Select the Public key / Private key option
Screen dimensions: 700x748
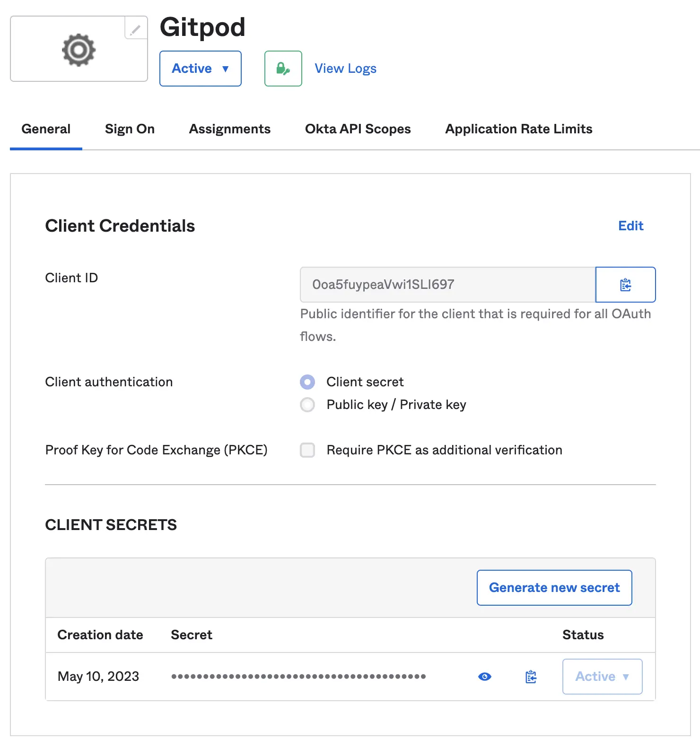pos(307,405)
